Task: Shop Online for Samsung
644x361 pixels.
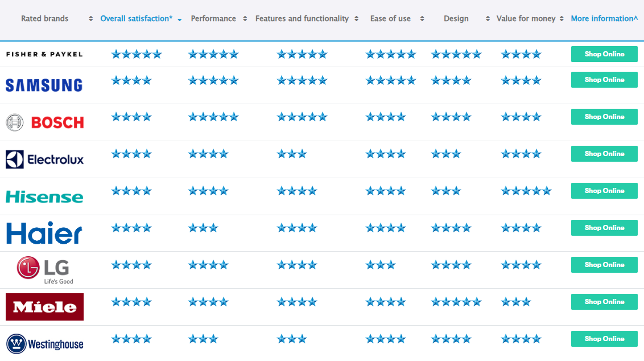Action: pyautogui.click(x=604, y=80)
